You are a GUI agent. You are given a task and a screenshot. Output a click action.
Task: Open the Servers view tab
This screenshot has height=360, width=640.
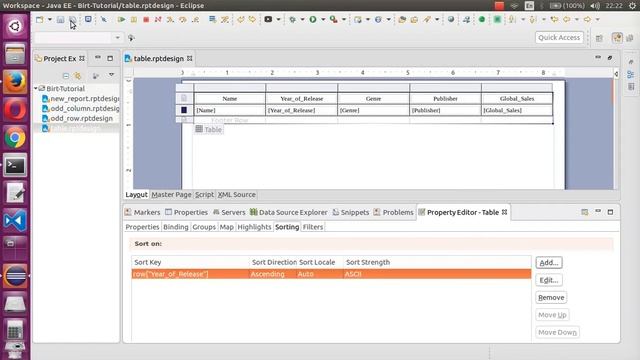click(x=229, y=212)
